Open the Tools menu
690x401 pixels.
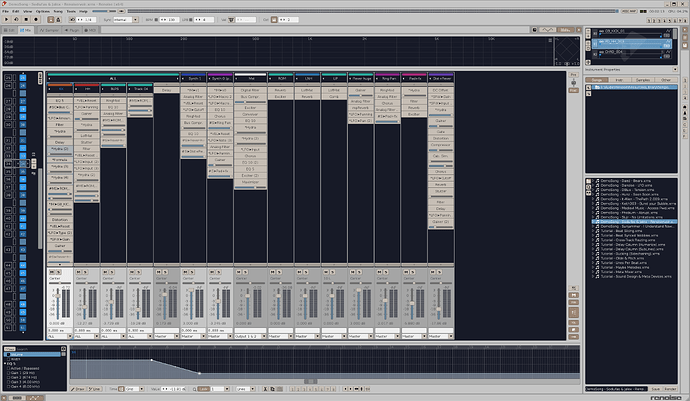tap(71, 11)
